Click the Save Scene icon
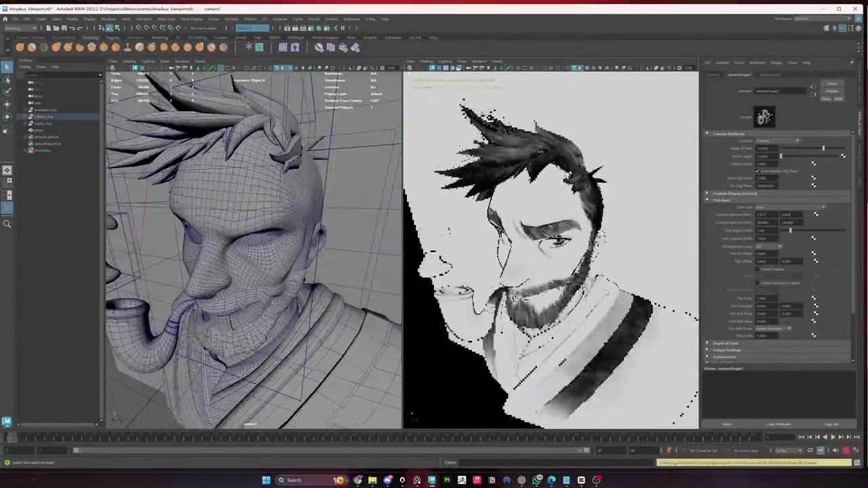The height and width of the screenshot is (488, 868). pos(64,28)
